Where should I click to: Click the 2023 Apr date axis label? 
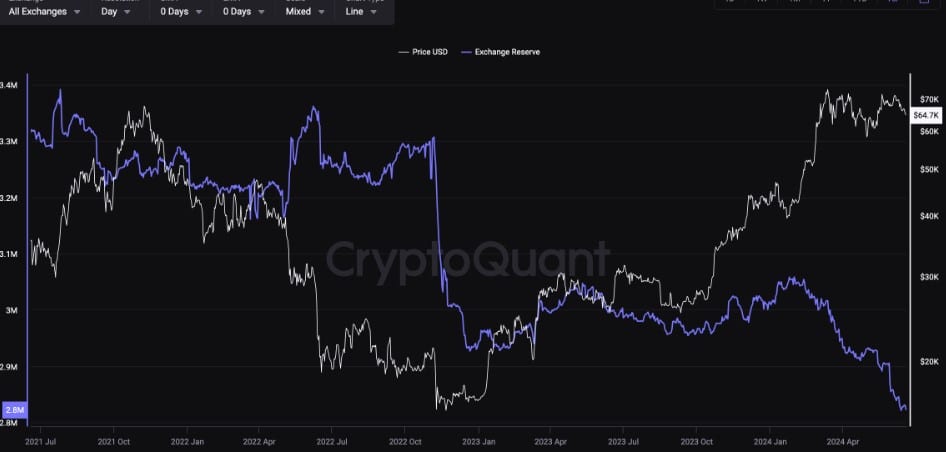553,440
